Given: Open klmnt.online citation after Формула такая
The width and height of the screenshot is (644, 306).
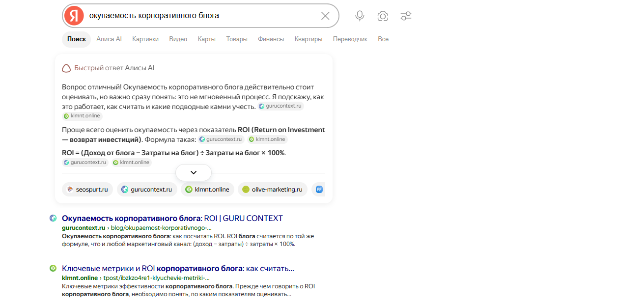Looking at the screenshot, I should (267, 139).
